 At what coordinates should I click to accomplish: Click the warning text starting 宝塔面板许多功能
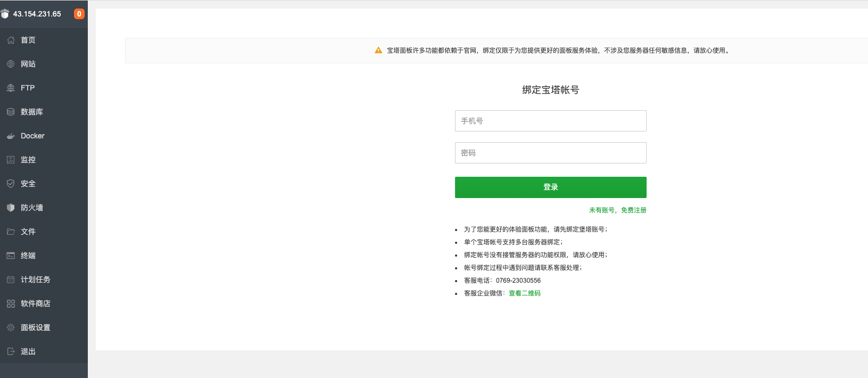coord(559,51)
